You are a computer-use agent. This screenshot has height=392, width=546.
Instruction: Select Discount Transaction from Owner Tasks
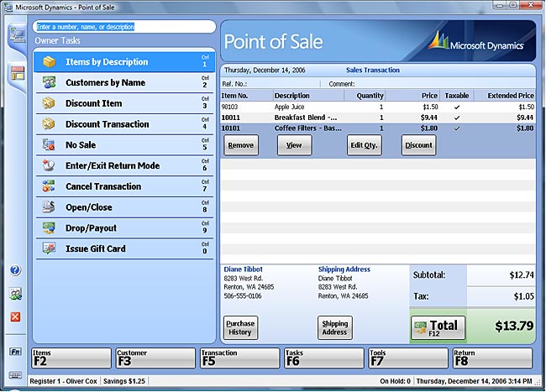[x=124, y=124]
